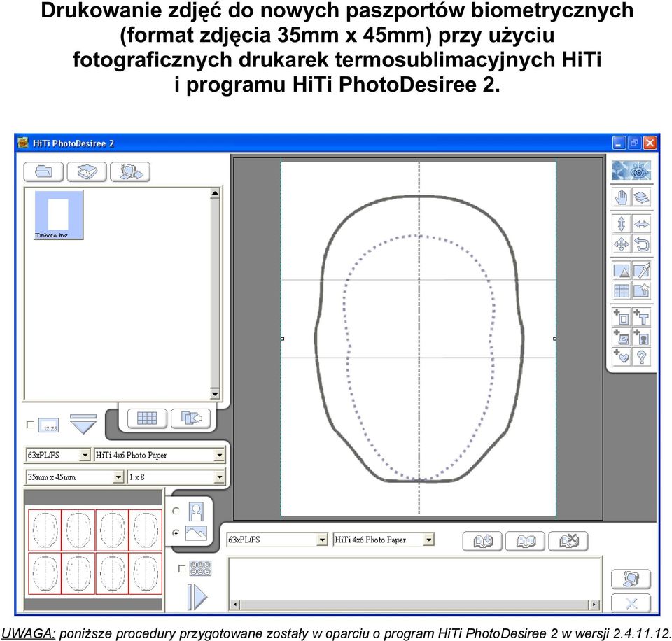Minimize the HiTi PhotoDesiree 2 window
672x641 pixels.
(x=619, y=143)
